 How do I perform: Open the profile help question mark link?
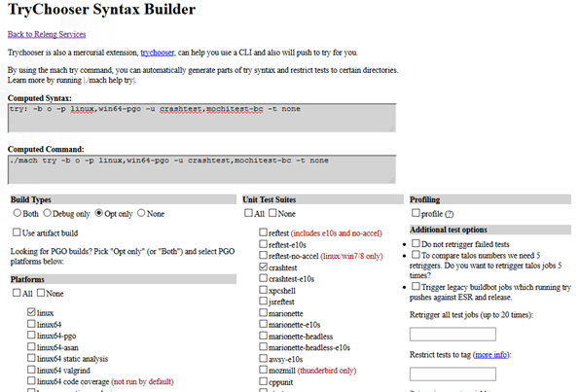click(449, 214)
